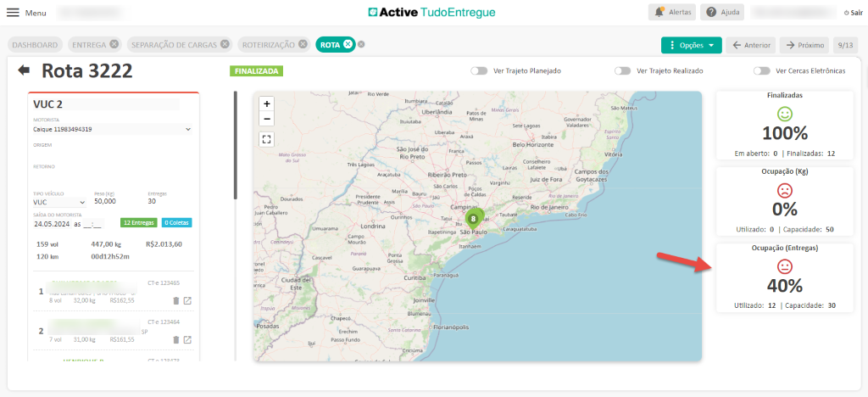Toggle Ver Cercas Eletrônicas switch

pyautogui.click(x=762, y=71)
